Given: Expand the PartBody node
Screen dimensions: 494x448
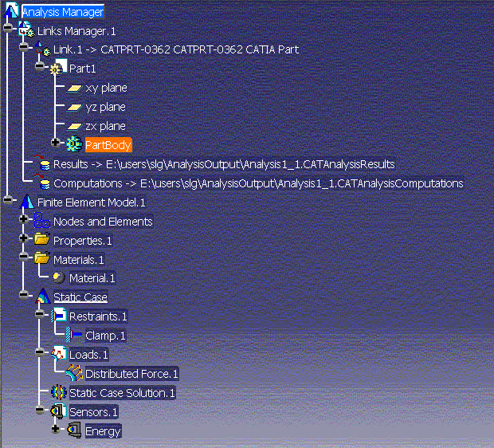Looking at the screenshot, I should pyautogui.click(x=55, y=143).
